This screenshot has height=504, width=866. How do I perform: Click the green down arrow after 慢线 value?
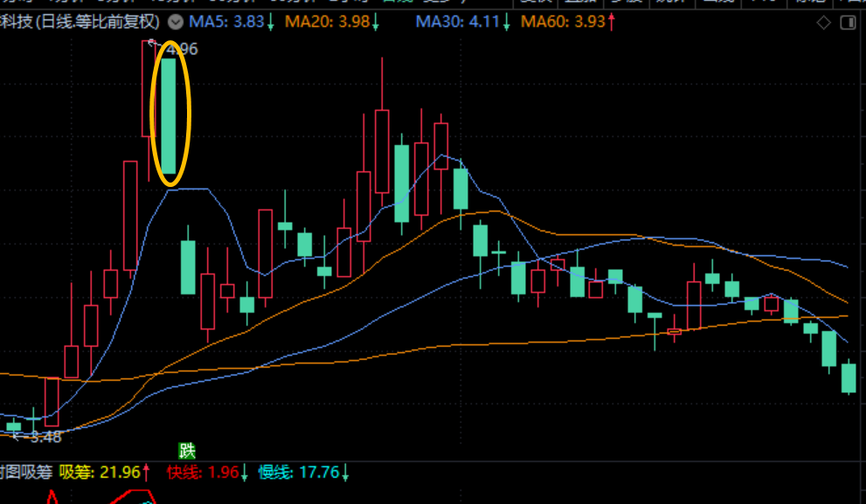(346, 473)
